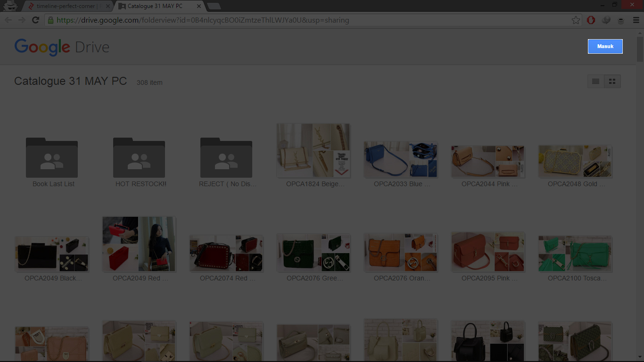Open OPCA2049 Red clutch thumbnail

139,244
